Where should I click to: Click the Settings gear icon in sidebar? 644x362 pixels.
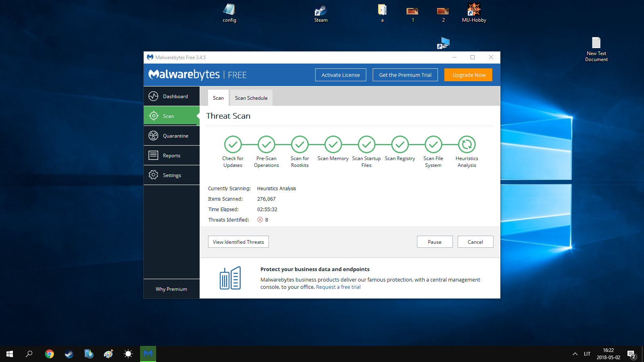(153, 175)
